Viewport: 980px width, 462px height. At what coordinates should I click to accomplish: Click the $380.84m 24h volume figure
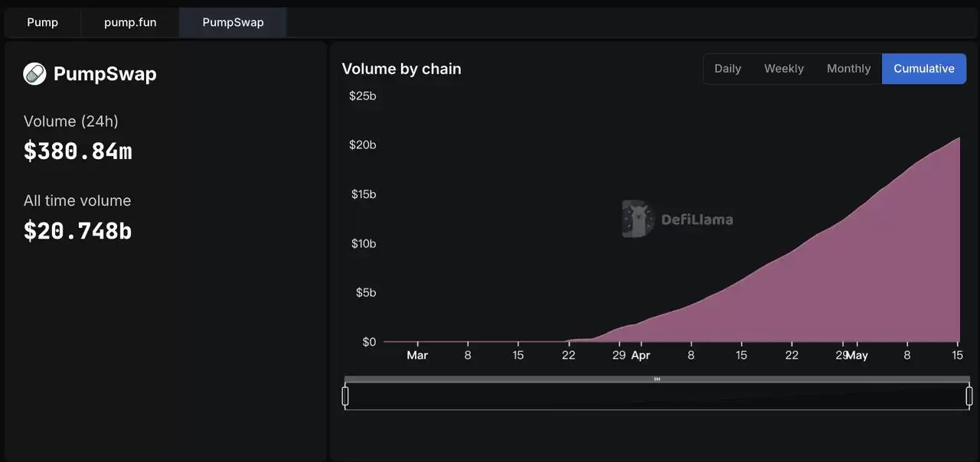click(77, 151)
